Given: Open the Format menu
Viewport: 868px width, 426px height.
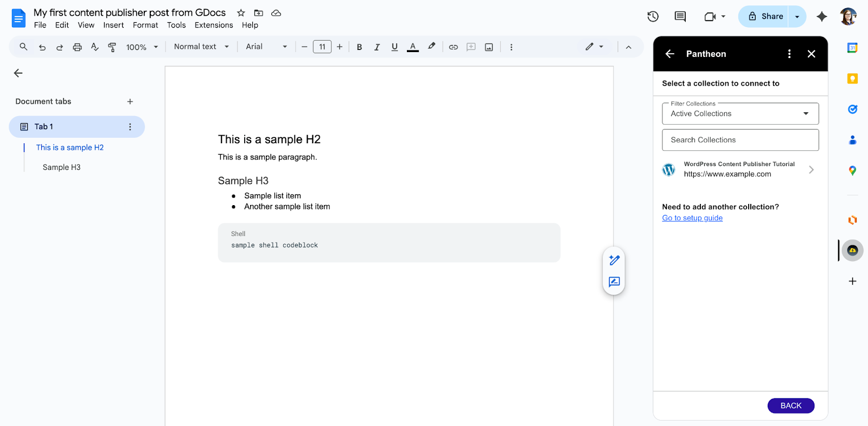Looking at the screenshot, I should (x=145, y=25).
